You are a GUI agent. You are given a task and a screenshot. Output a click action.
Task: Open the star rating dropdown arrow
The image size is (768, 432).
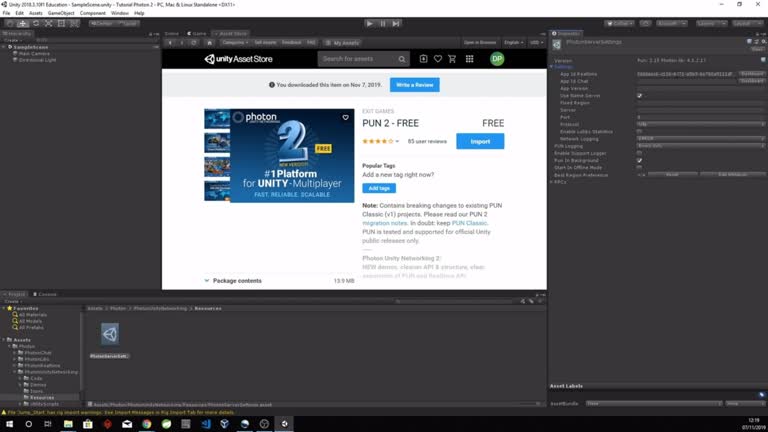tap(397, 142)
